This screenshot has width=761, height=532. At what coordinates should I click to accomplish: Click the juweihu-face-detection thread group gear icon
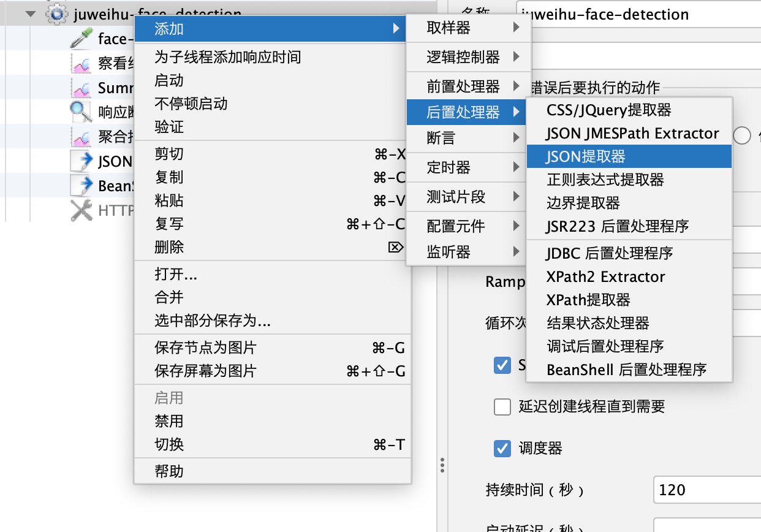pyautogui.click(x=57, y=13)
